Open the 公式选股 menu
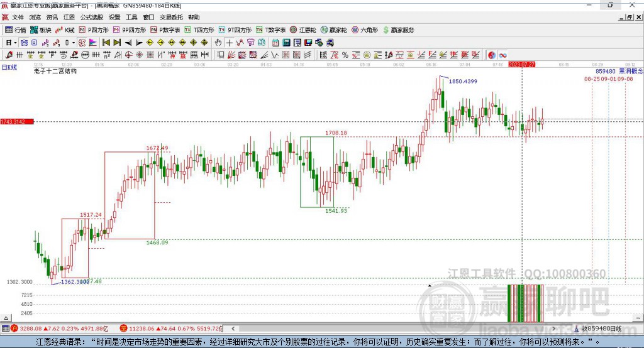Viewport: 644px width, 348px height. 91,17
